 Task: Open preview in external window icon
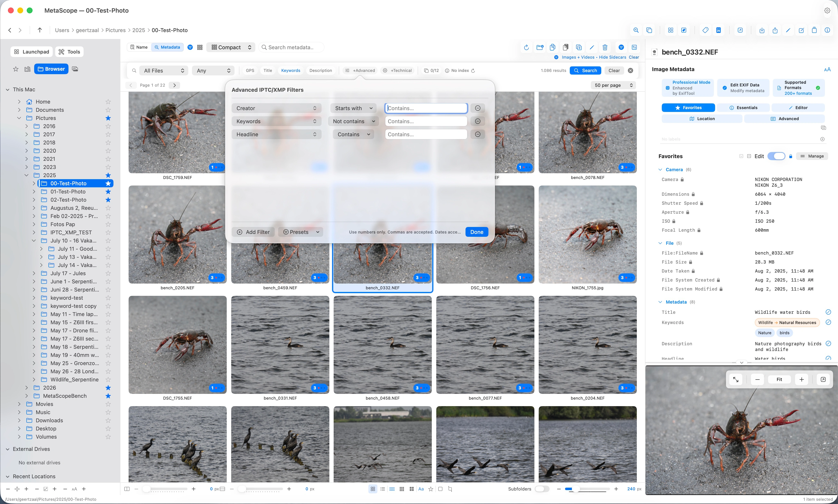click(x=823, y=379)
